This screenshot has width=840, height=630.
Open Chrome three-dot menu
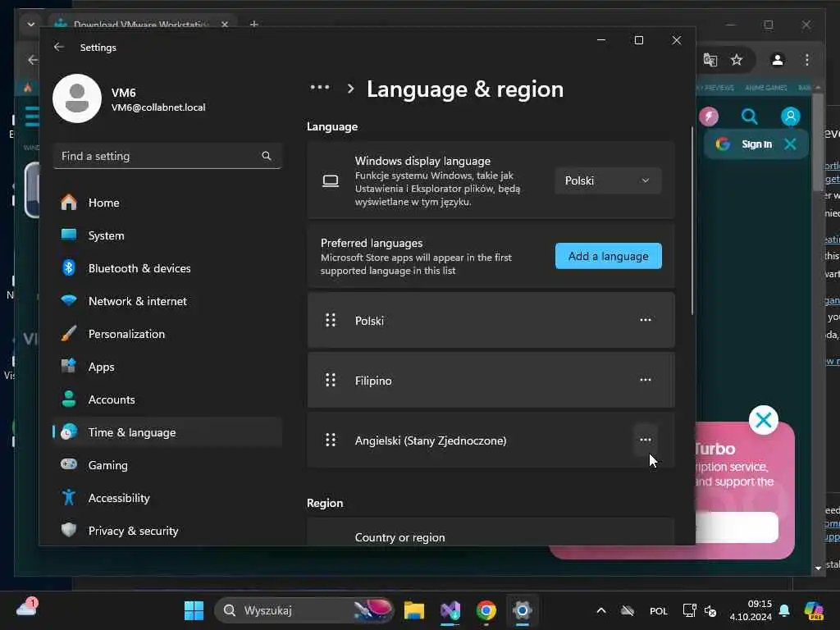[807, 60]
